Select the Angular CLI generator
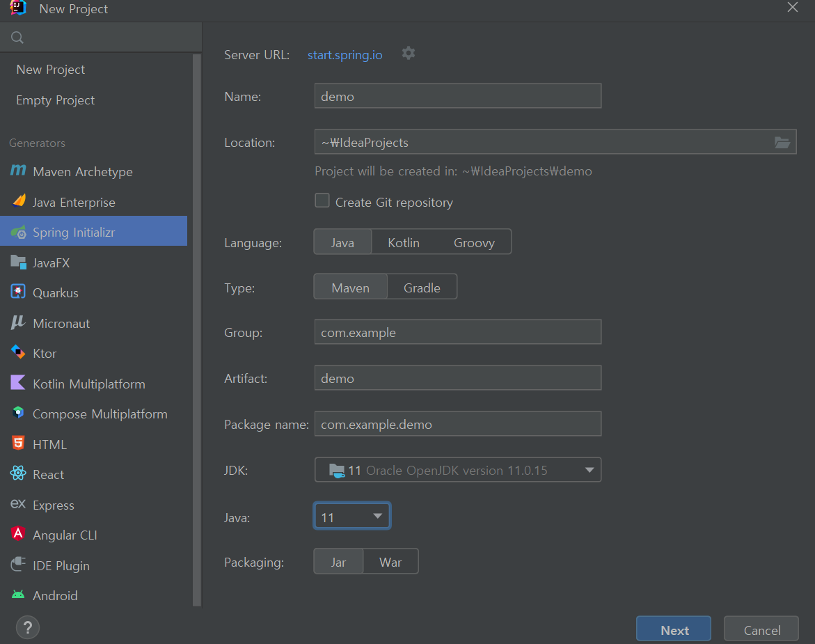The image size is (815, 644). 93,535
